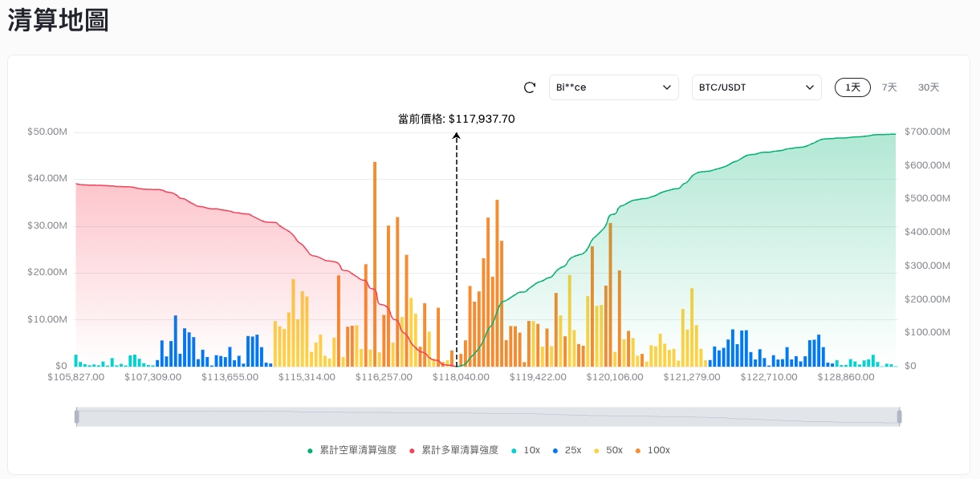The width and height of the screenshot is (980, 479).
Task: Toggle the 累計空單清算強度 legend series
Action: tap(357, 450)
